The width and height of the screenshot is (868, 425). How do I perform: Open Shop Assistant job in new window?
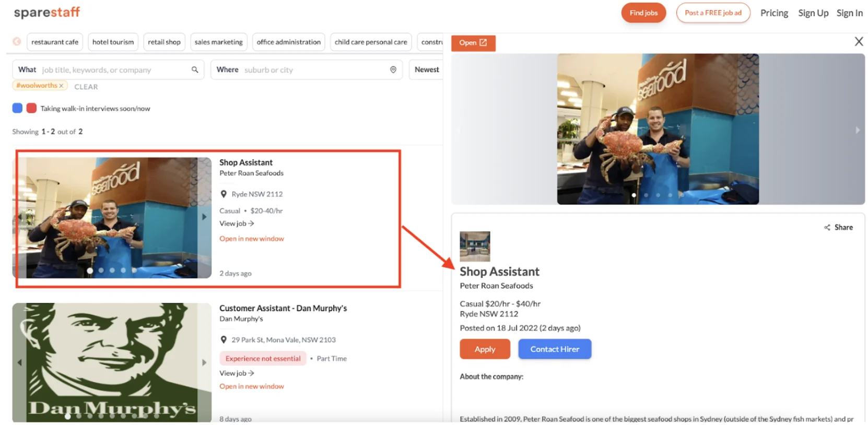pyautogui.click(x=252, y=239)
